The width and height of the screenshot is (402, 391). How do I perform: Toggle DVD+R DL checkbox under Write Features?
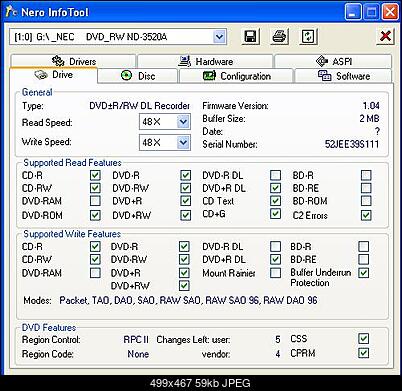(275, 259)
